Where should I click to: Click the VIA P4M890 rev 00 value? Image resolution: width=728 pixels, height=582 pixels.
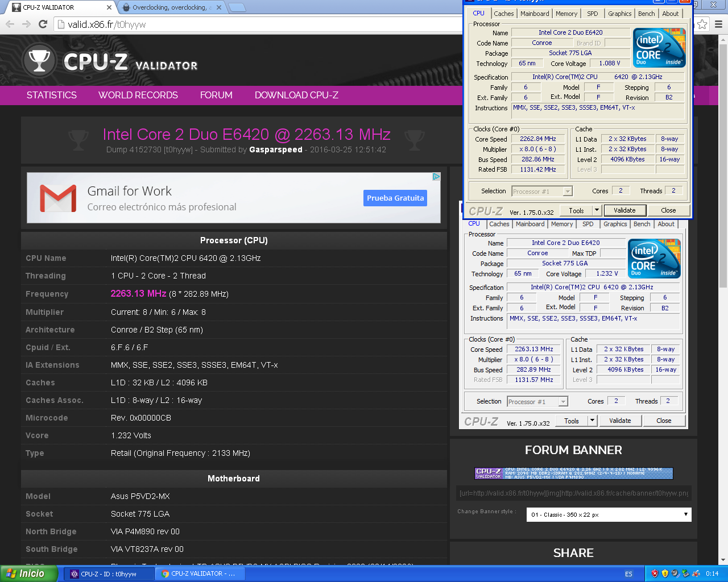pos(145,531)
